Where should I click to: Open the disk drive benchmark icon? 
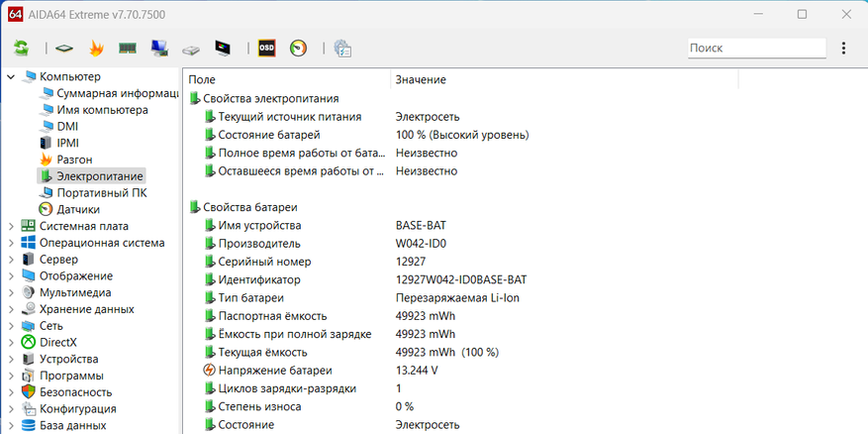pos(191,50)
